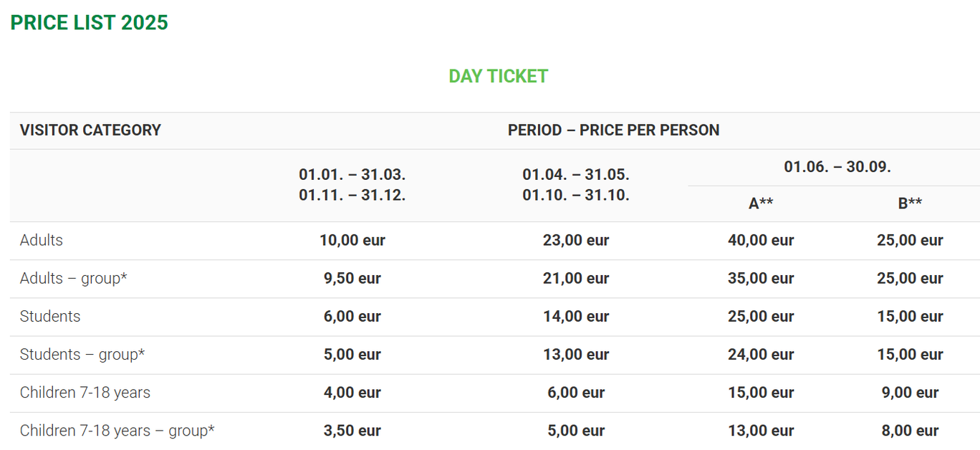Screen dimensions: 980x450
Task: Click the Adults – group* row label
Action: tap(73, 278)
